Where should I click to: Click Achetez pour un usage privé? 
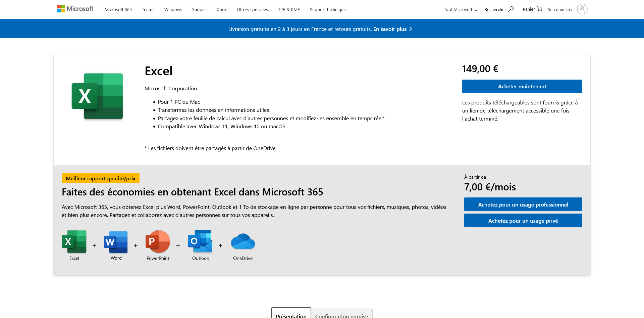(x=523, y=220)
